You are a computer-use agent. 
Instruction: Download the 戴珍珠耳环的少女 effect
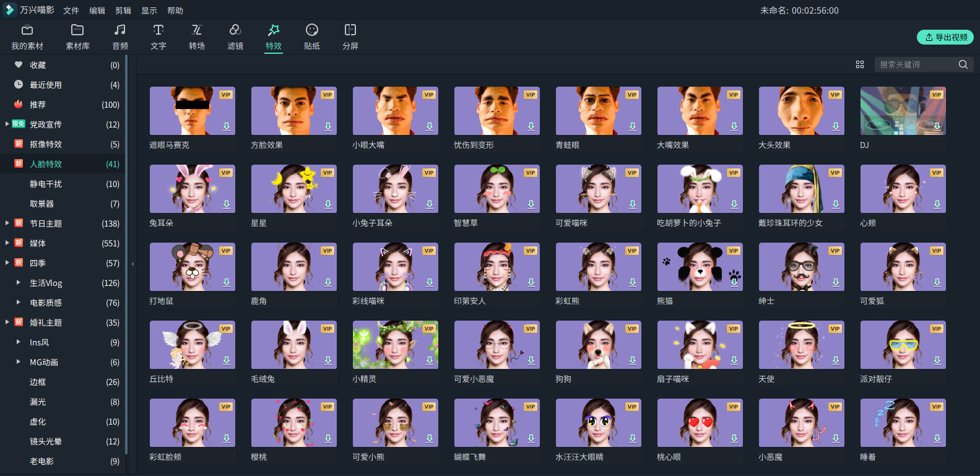(836, 204)
